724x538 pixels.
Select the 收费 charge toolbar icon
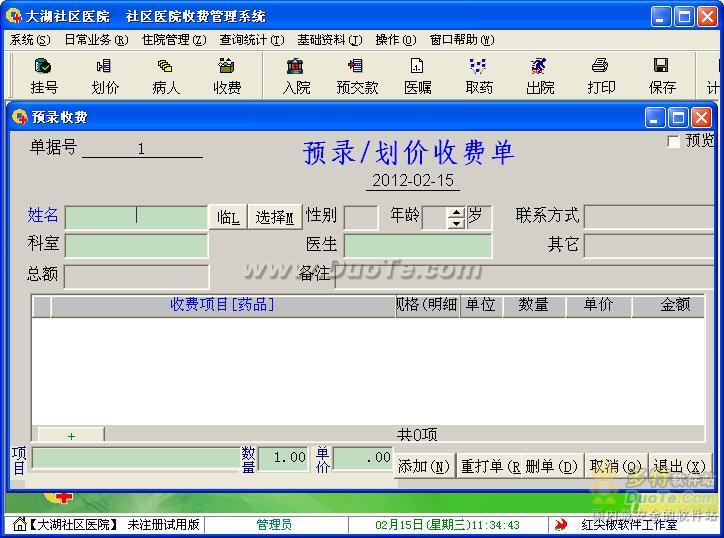point(227,76)
